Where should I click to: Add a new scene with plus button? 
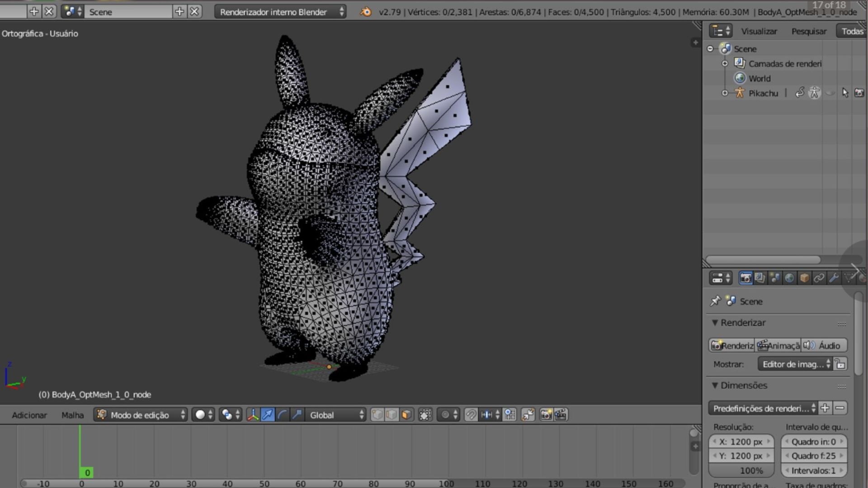(179, 12)
